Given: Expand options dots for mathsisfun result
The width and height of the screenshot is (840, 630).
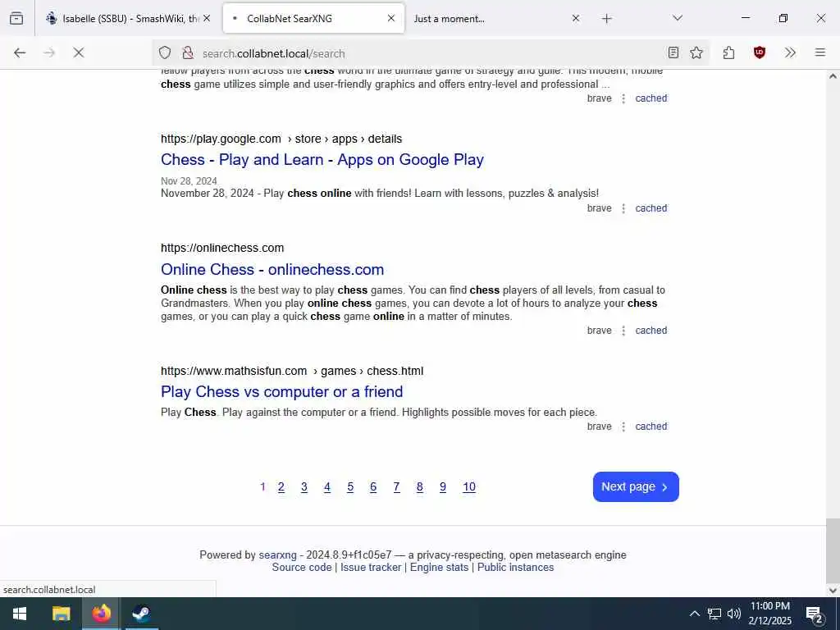Looking at the screenshot, I should [x=623, y=427].
